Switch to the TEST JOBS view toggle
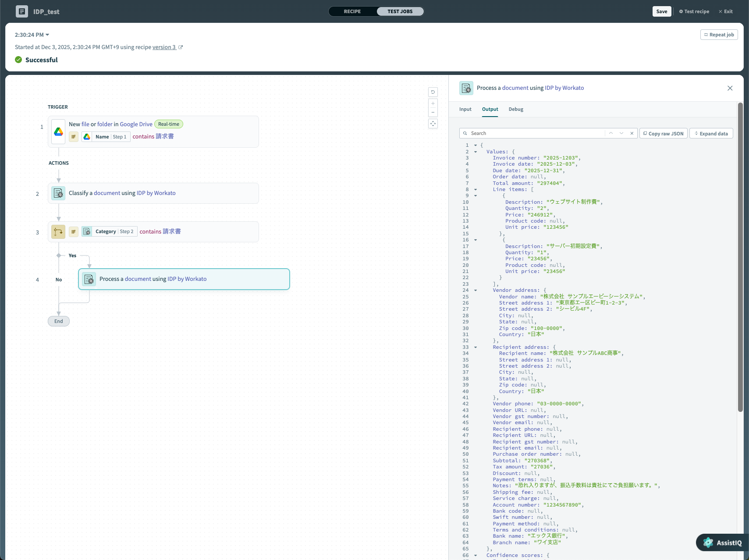749x560 pixels. (400, 11)
